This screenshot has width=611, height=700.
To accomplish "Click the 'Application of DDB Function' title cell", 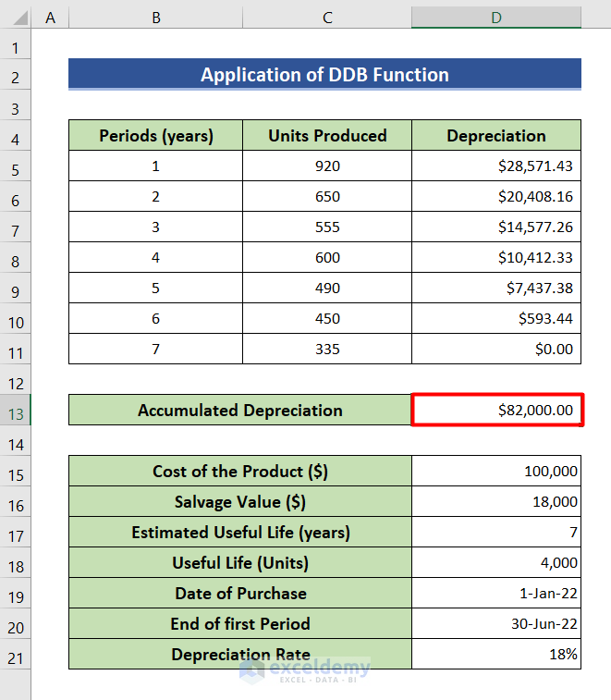I will (324, 75).
